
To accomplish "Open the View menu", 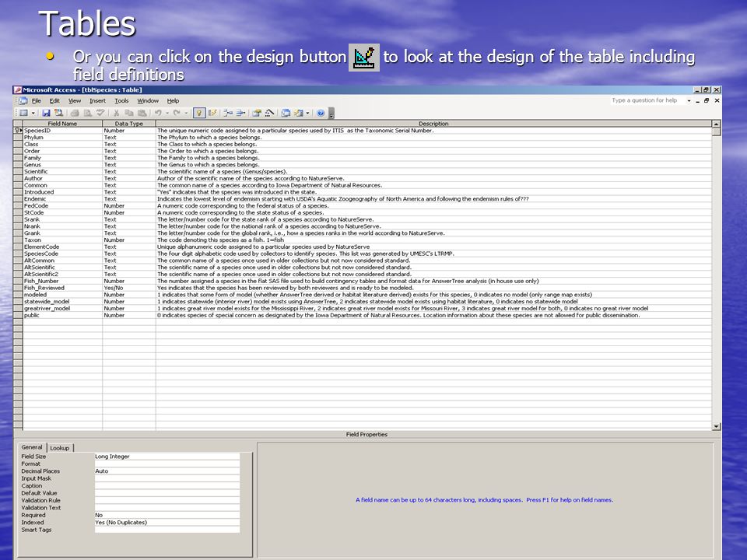I will (x=75, y=101).
